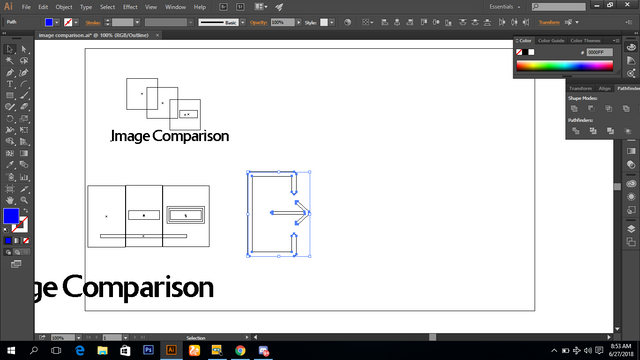Click the orange Transform link

549,22
